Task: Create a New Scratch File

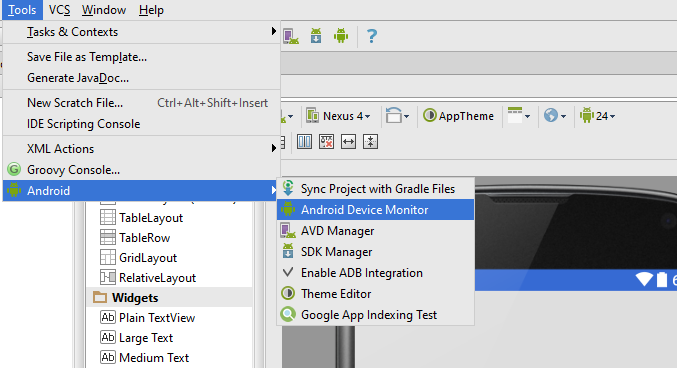Action: (142, 103)
